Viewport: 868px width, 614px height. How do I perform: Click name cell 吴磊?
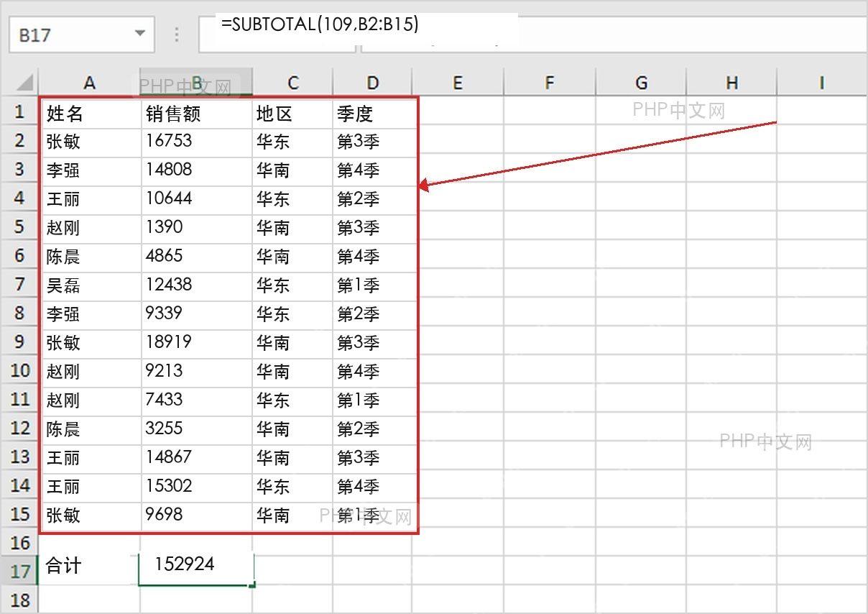90,285
